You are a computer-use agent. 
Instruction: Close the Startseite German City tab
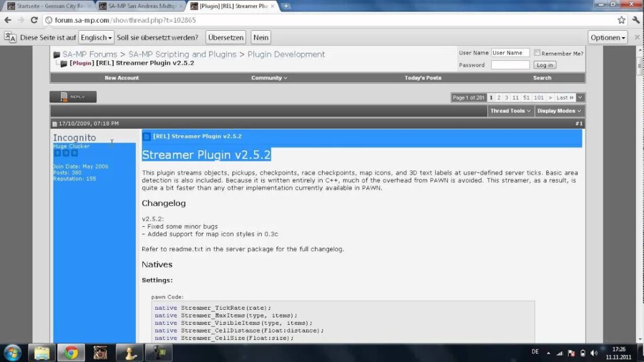(x=89, y=6)
